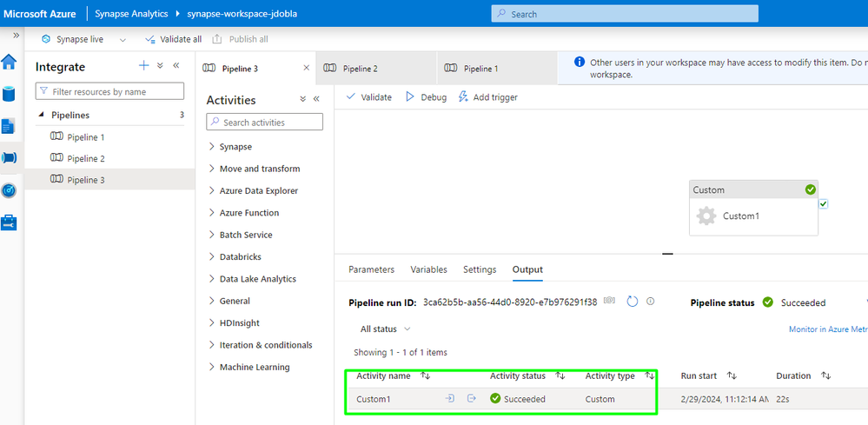Open the Monitor hub gauge icon
This screenshot has width=868, height=425.
(9, 191)
